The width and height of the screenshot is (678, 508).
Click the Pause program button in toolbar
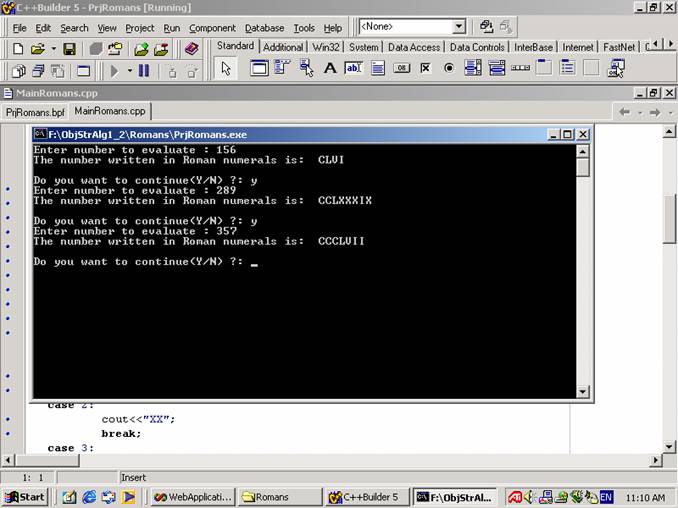[x=143, y=70]
